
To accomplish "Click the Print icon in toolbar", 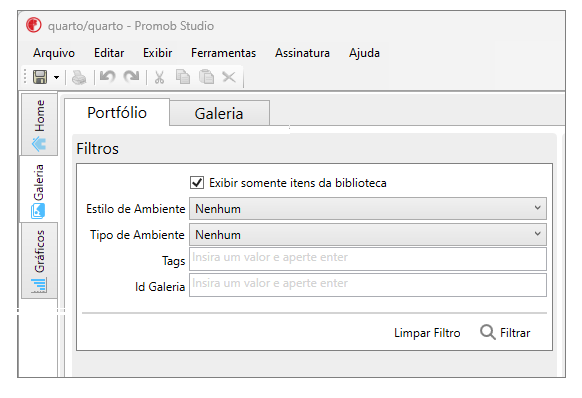I will click(79, 78).
